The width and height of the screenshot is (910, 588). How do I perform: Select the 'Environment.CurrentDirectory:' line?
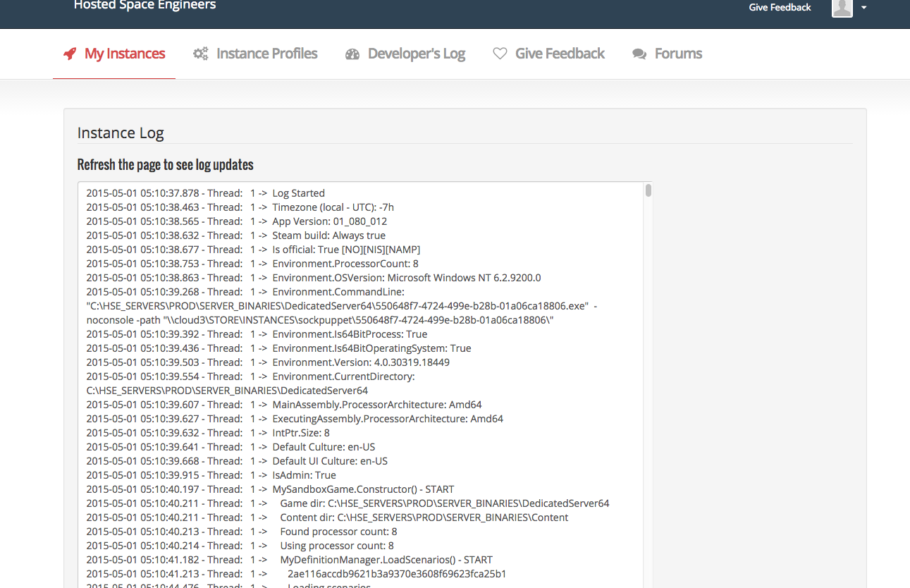click(x=250, y=376)
